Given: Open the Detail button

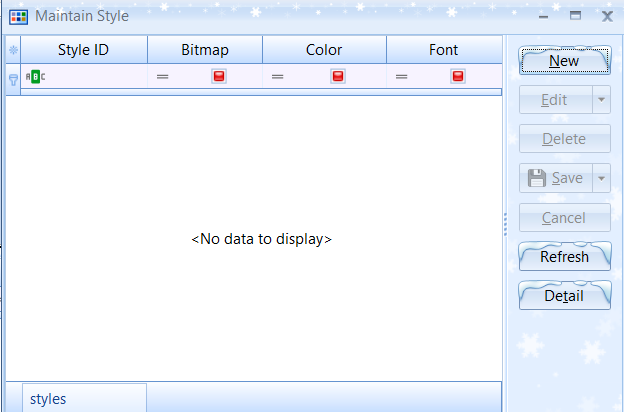Looking at the screenshot, I should click(564, 296).
